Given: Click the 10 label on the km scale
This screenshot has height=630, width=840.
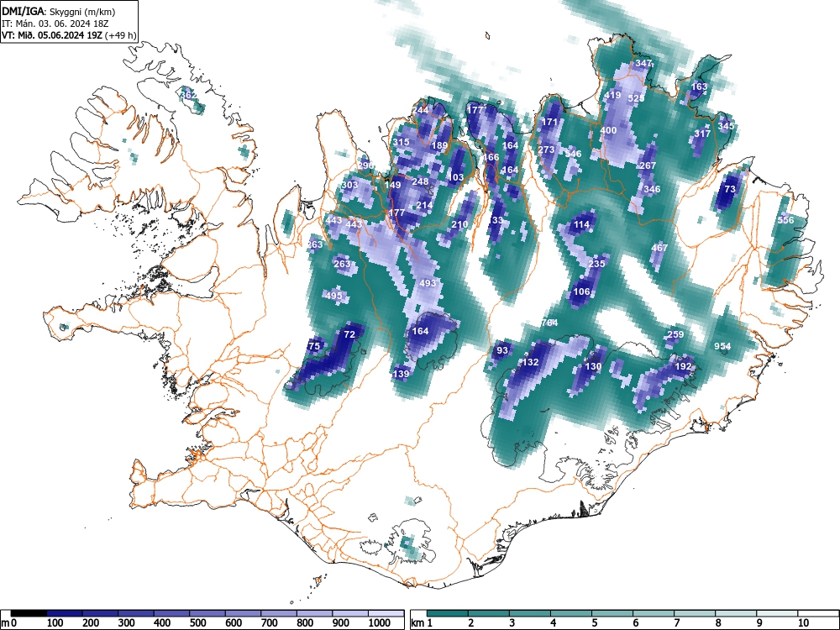Looking at the screenshot, I should point(802,623).
